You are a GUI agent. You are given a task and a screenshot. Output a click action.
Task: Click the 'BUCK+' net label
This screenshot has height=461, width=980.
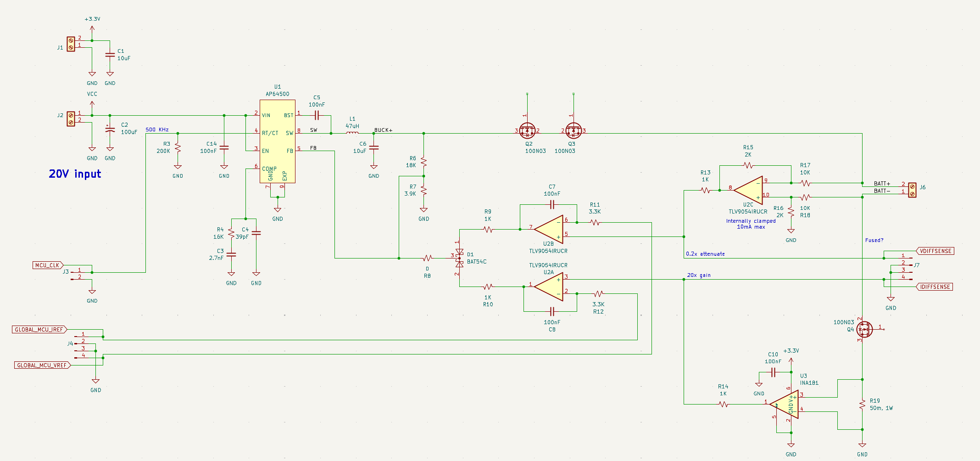(383, 130)
